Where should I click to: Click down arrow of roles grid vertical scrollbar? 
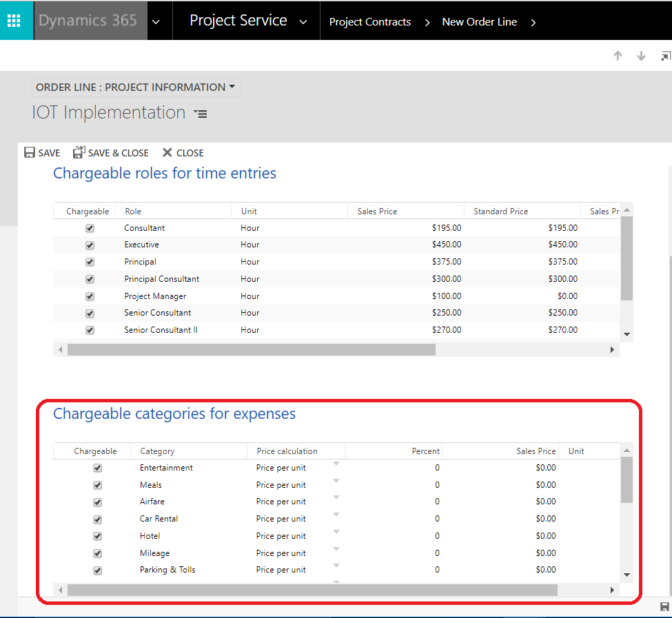tap(627, 334)
